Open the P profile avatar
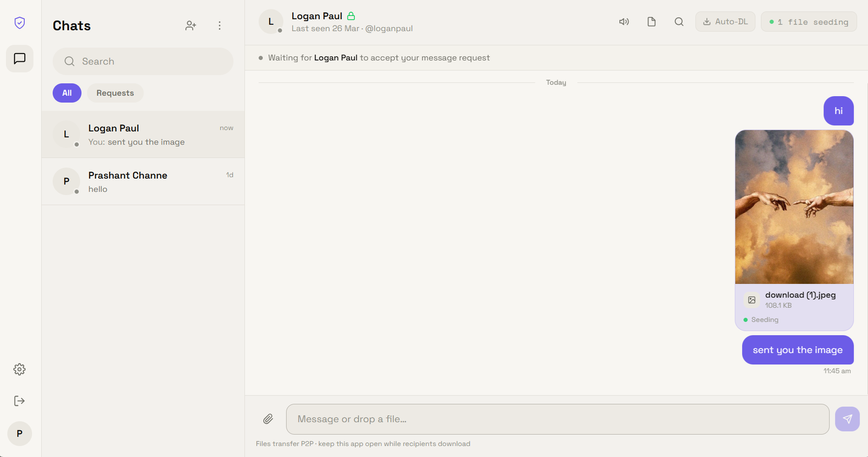 pyautogui.click(x=20, y=433)
